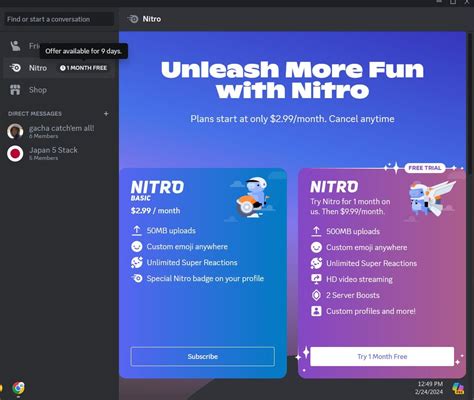
Task: Click Nitro card Super Reactions icon
Action: click(x=316, y=263)
